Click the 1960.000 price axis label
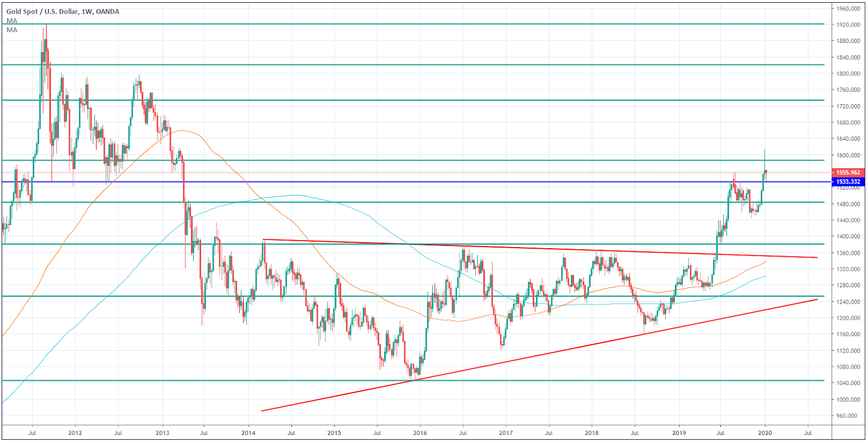Viewport: 868px width, 442px height. pos(848,9)
